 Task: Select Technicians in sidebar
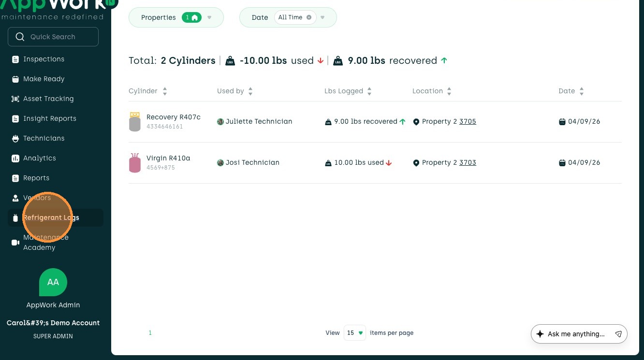click(44, 139)
